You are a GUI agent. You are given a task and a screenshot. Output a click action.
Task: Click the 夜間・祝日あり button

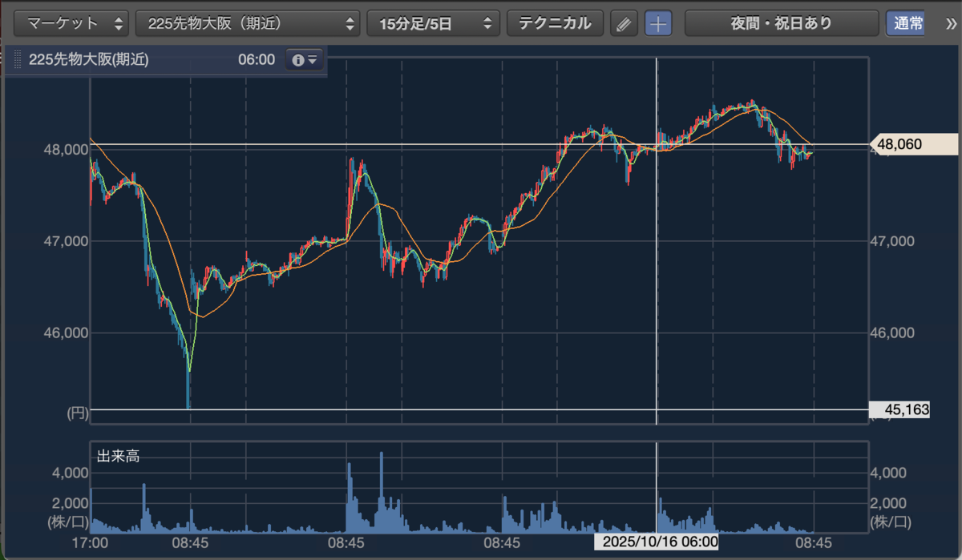pyautogui.click(x=781, y=23)
